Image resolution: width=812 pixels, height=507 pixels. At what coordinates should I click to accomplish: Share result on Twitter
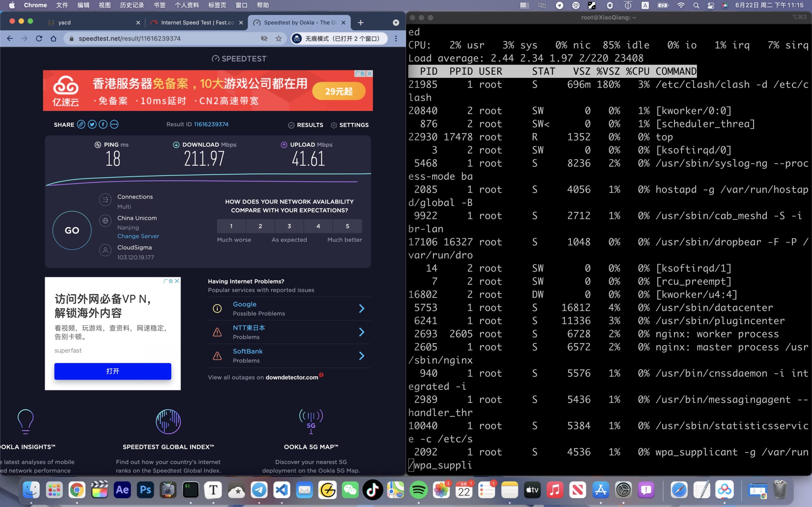(92, 125)
